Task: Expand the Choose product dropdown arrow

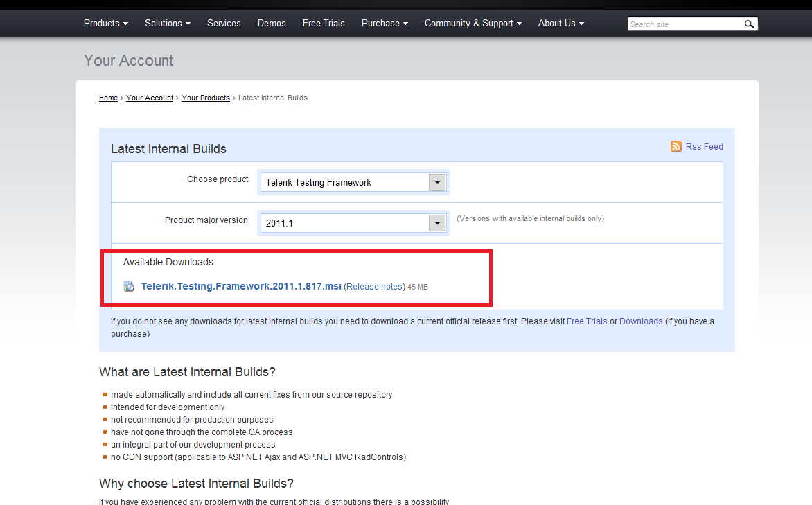Action: click(437, 182)
